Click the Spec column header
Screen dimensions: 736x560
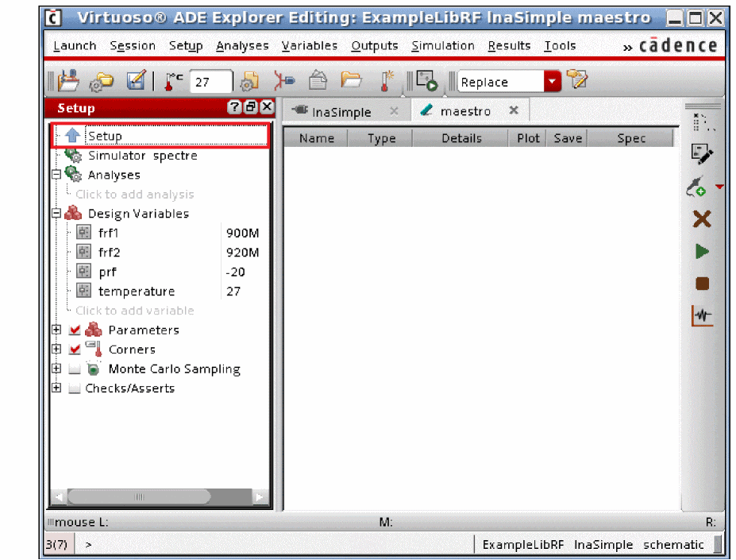[631, 138]
